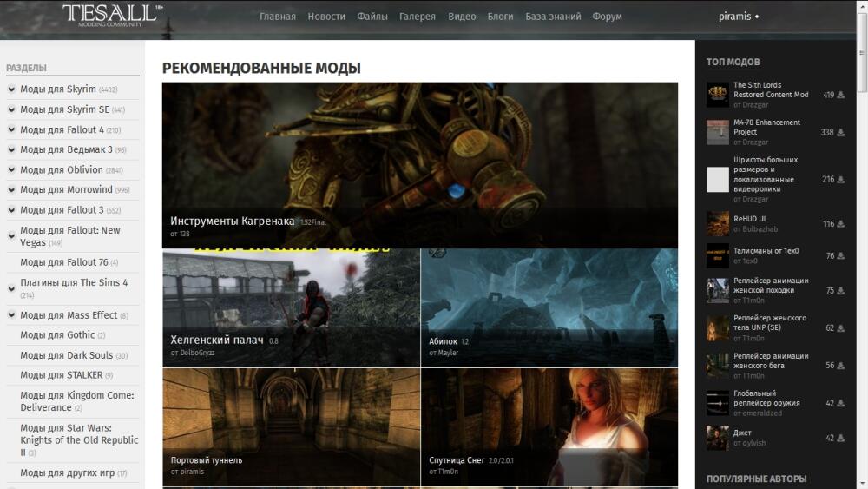Open Видео in top navigation
Viewport: 868px width, 489px height.
click(462, 17)
